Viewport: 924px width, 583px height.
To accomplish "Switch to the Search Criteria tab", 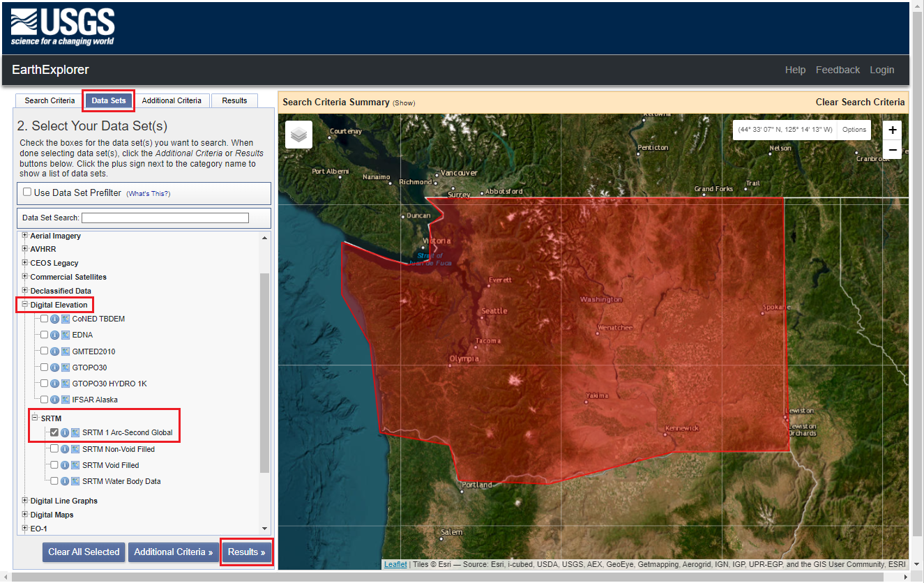I will [x=50, y=100].
